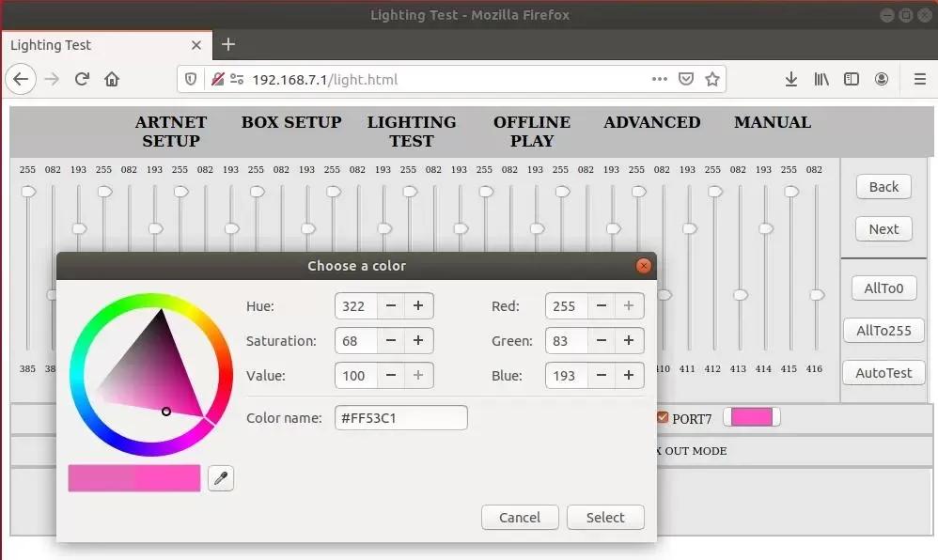Open new tab with plus icon
Screen dimensions: 938x560
(x=228, y=44)
